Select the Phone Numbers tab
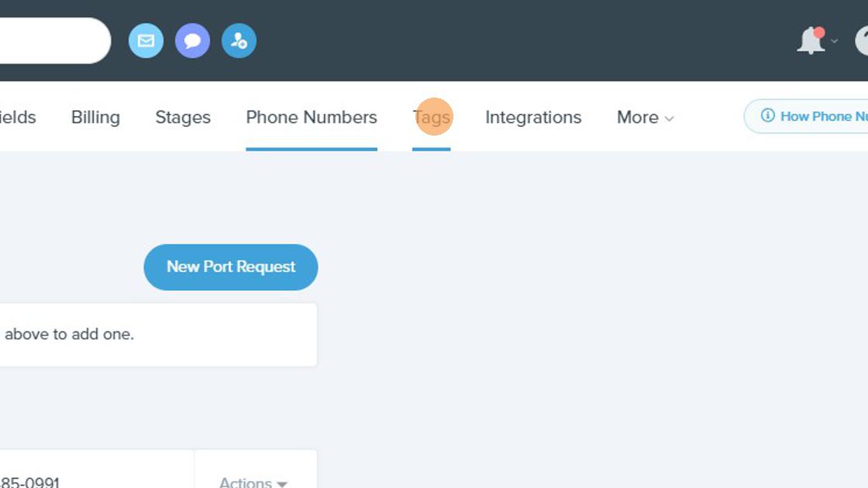 coord(312,117)
